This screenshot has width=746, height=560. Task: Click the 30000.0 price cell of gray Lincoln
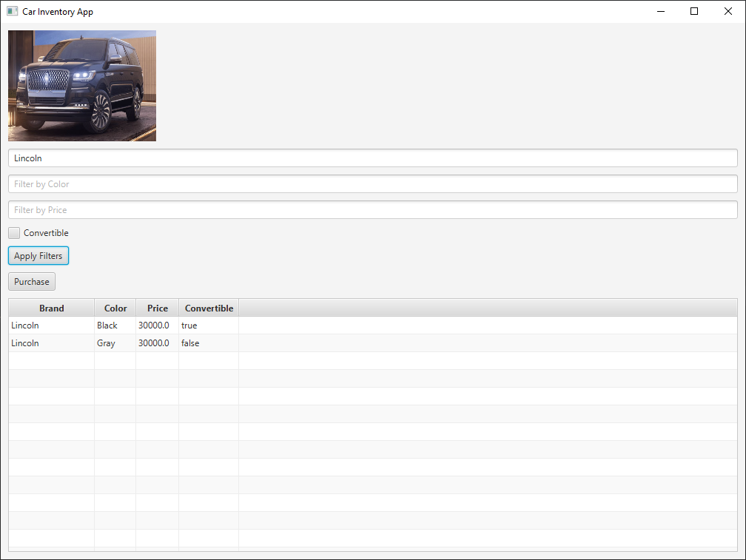pos(153,343)
